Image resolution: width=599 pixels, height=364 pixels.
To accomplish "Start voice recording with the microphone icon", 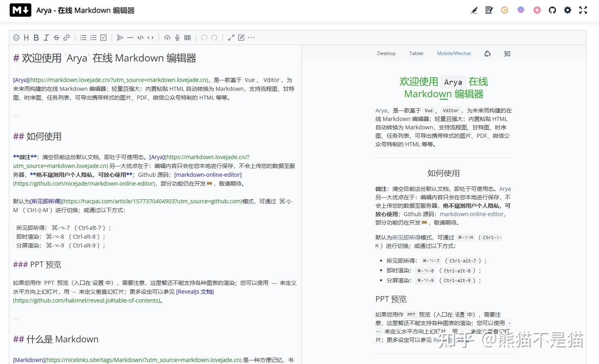I will pos(177,37).
